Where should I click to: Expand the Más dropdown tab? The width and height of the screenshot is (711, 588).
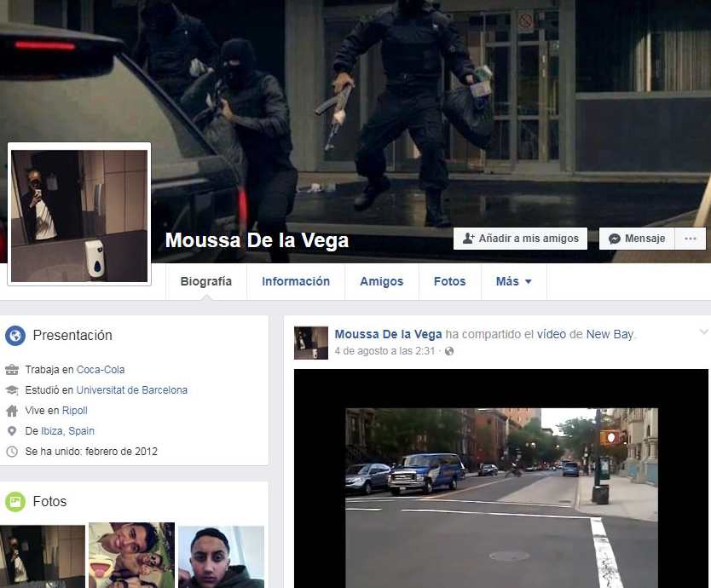point(513,282)
